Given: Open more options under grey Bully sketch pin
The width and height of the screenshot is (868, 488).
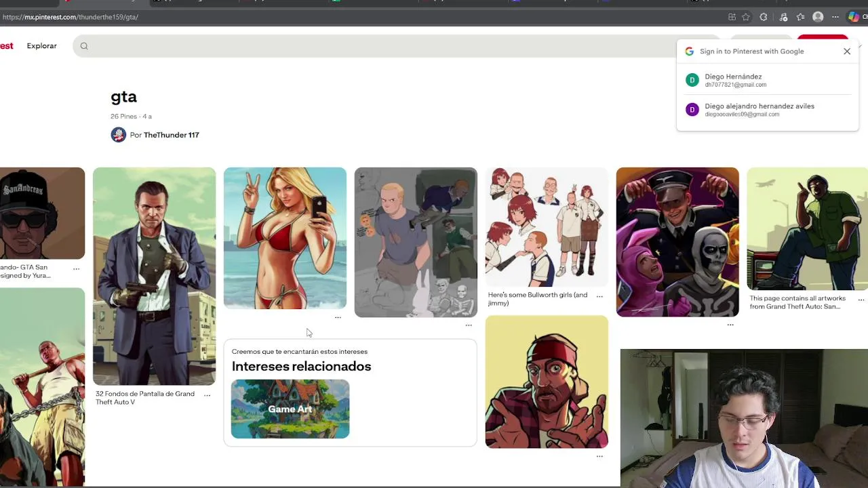Looking at the screenshot, I should coord(469,325).
